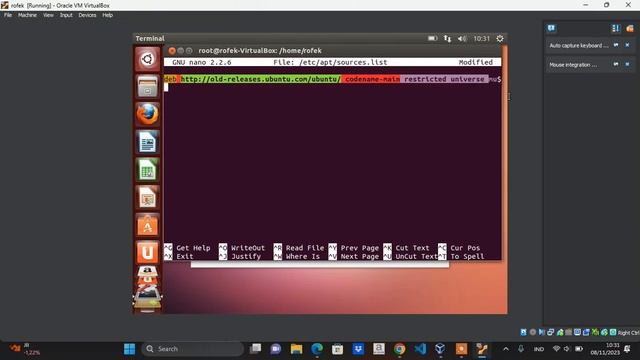This screenshot has width=640, height=360.
Task: Open the sound volume indicator in Ubuntu panel
Action: coord(462,38)
